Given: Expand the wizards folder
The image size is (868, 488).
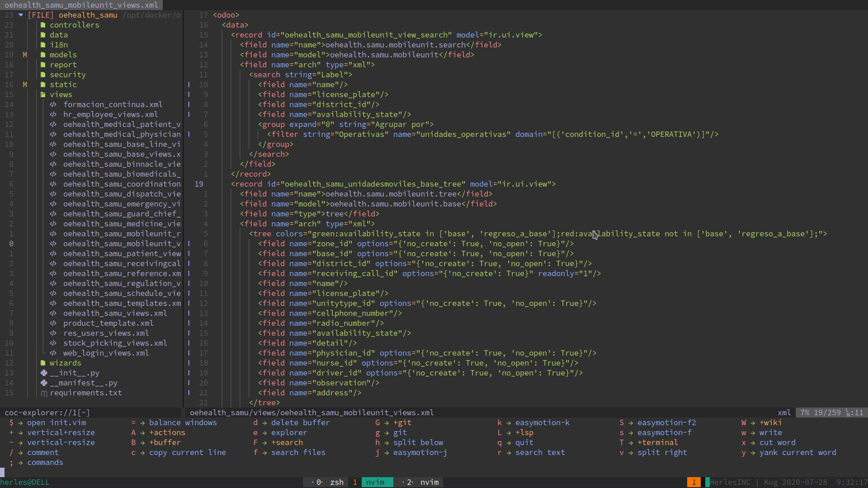Looking at the screenshot, I should pos(65,363).
